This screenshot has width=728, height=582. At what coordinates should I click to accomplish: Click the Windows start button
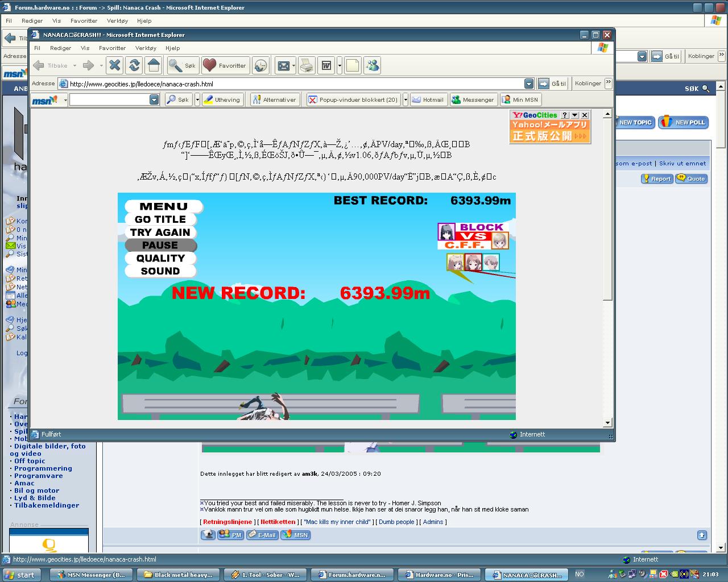pos(22,575)
